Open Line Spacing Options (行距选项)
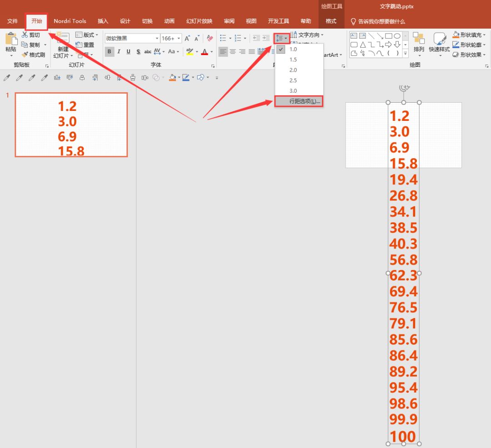Screen dimensions: 491x448 (x=299, y=101)
